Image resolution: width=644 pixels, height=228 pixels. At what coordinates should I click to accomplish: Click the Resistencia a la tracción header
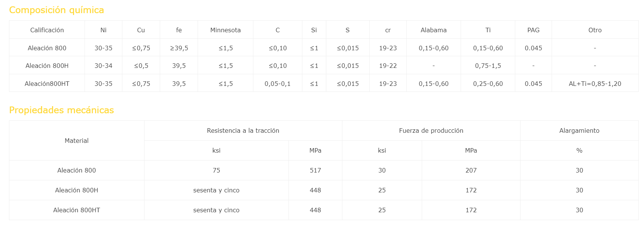(x=243, y=130)
